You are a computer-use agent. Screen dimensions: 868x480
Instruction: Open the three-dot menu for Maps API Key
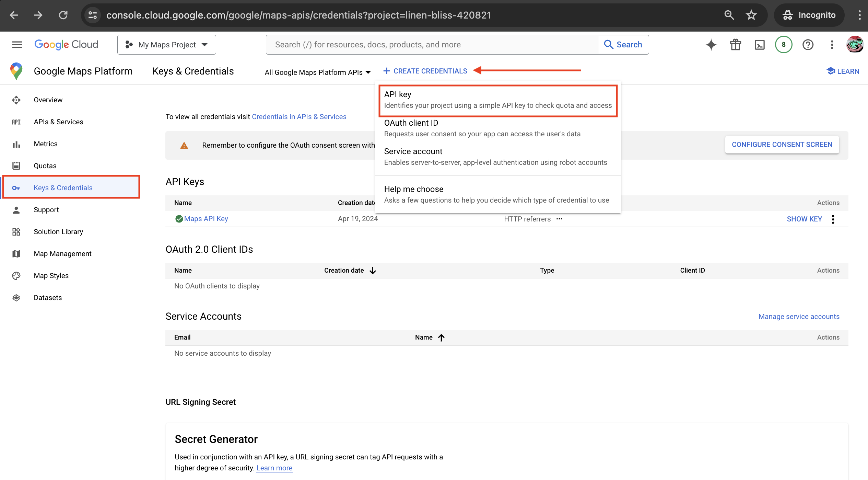point(833,219)
